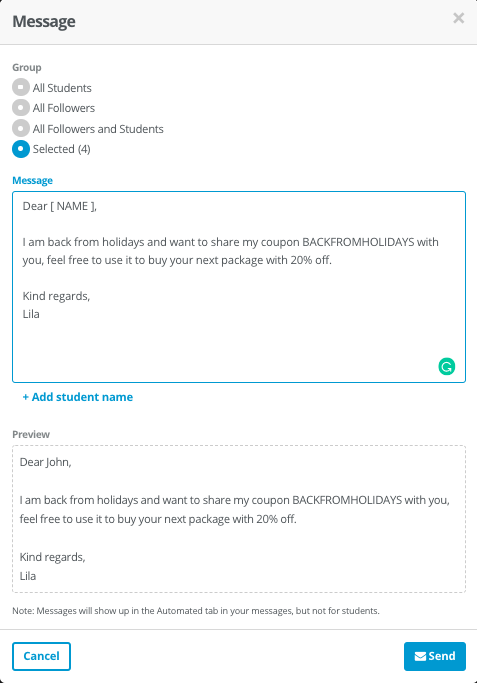Click the blue Message field label
The width and height of the screenshot is (477, 683).
pos(32,180)
